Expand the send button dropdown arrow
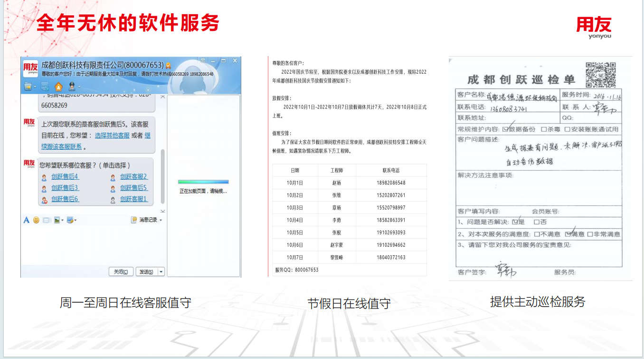This screenshot has width=644, height=359. pos(161,272)
